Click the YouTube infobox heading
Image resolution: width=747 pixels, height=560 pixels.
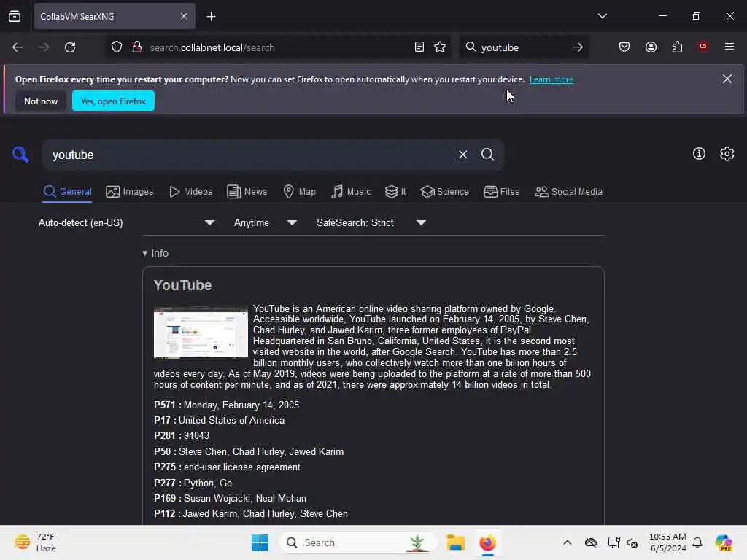(x=182, y=285)
